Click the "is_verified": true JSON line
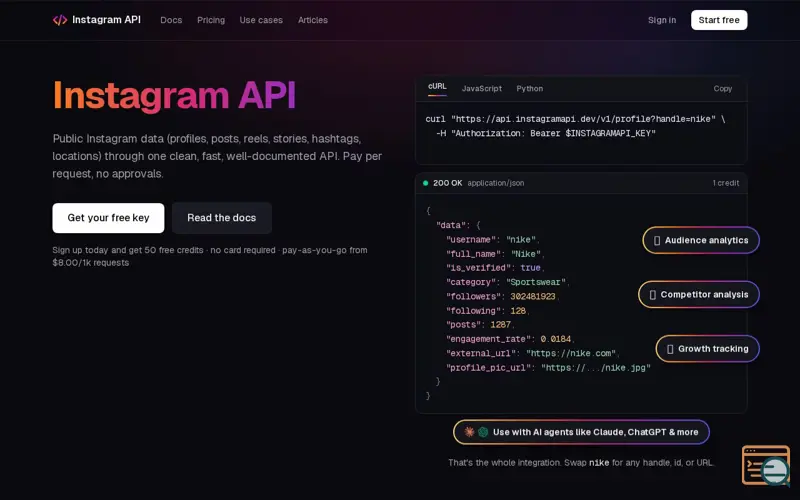Screen dimensions: 800x500 point(495,268)
